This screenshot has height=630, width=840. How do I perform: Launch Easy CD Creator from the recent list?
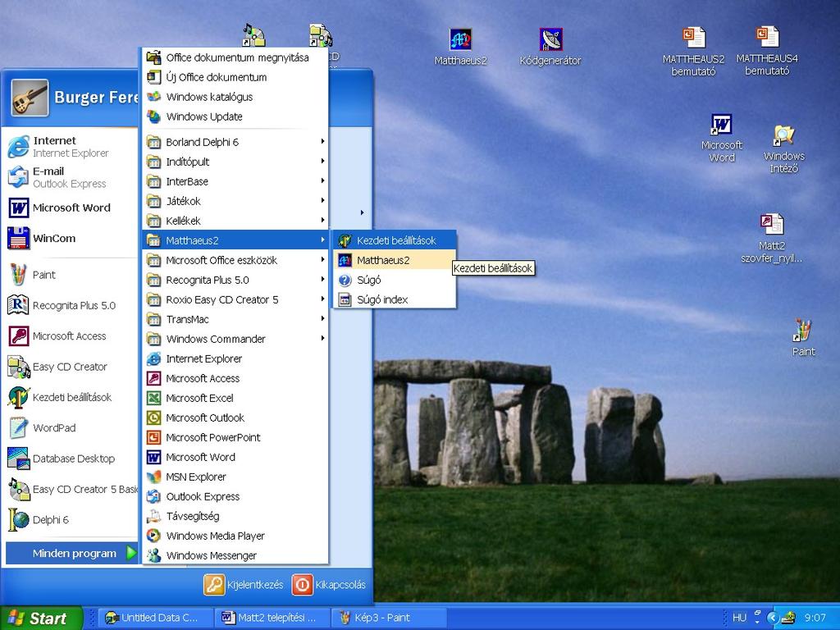[71, 367]
